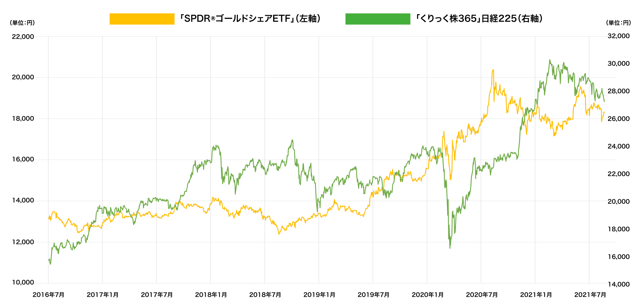Image resolution: width=644 pixels, height=307 pixels.
Task: Pick the 2021年7月 x-axis label
Action: point(590,295)
